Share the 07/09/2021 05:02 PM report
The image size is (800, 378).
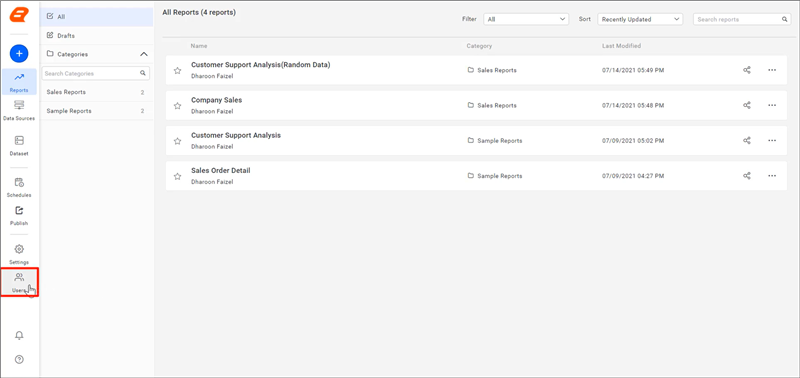pyautogui.click(x=747, y=141)
